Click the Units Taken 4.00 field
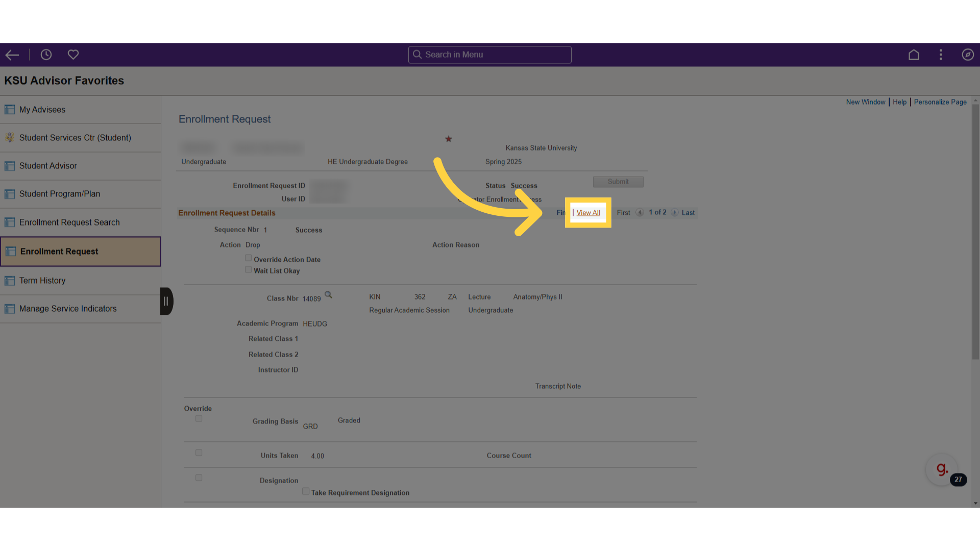 tap(317, 456)
